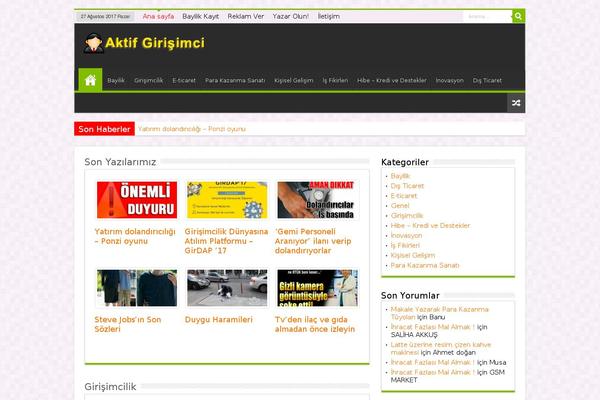Select İş Fikirleri in Kategoriler list

[x=405, y=246]
